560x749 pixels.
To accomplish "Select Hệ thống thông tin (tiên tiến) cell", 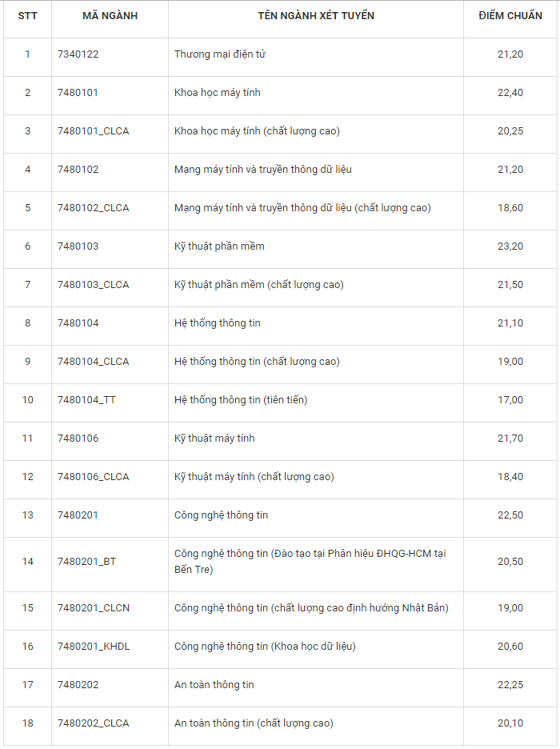I will [x=241, y=400].
